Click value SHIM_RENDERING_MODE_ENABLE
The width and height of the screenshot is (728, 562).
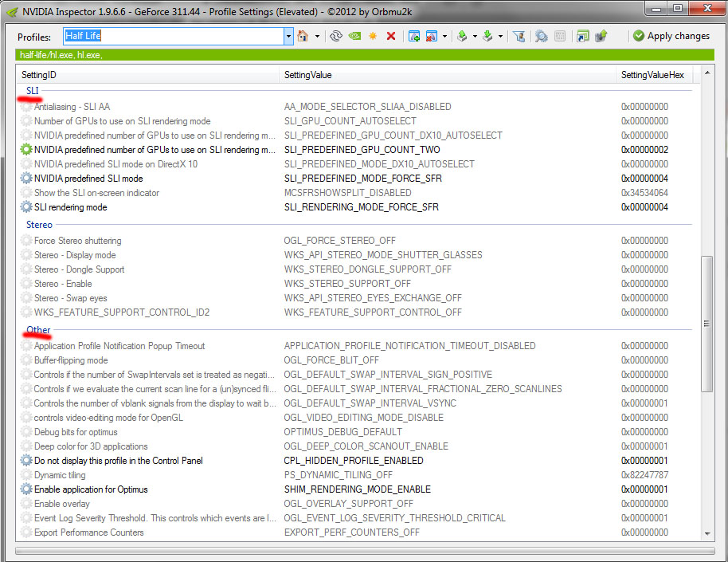(358, 489)
